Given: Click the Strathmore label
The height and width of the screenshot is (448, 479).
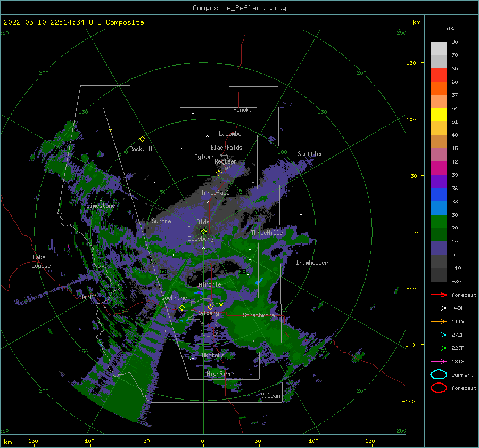Looking at the screenshot, I should coord(259,315).
